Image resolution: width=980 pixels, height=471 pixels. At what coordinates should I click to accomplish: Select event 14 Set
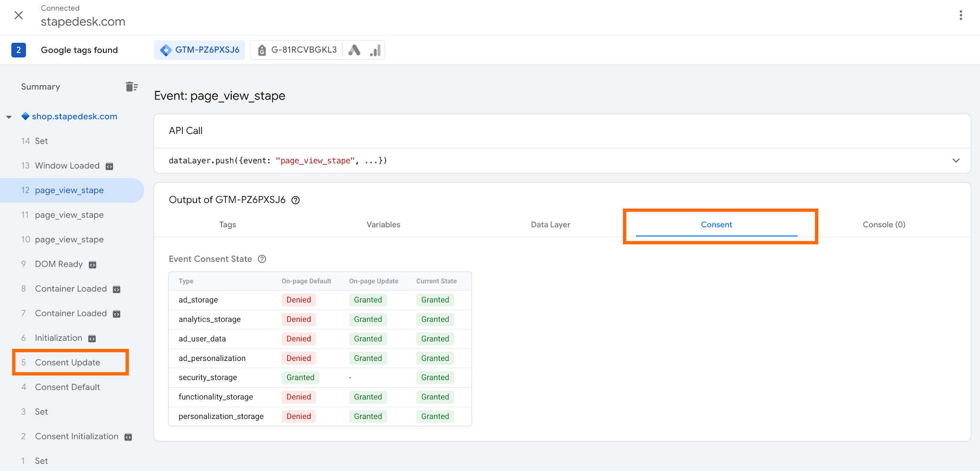(72, 141)
